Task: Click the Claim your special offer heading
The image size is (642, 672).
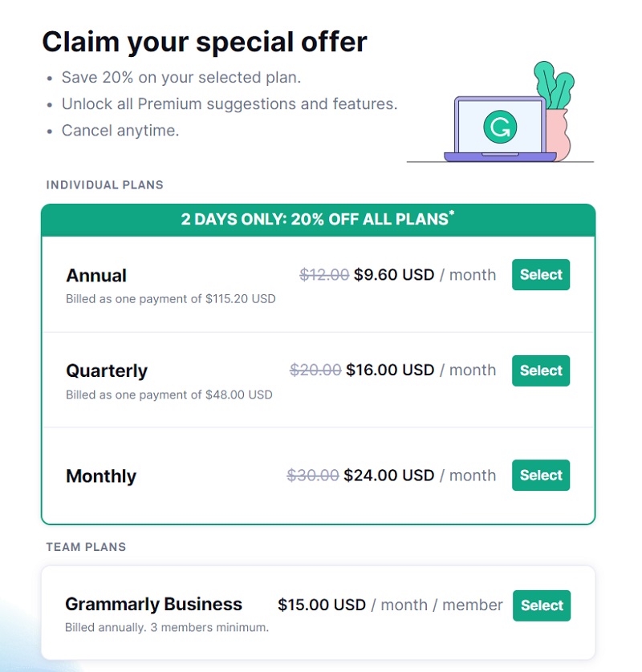Action: (x=205, y=42)
